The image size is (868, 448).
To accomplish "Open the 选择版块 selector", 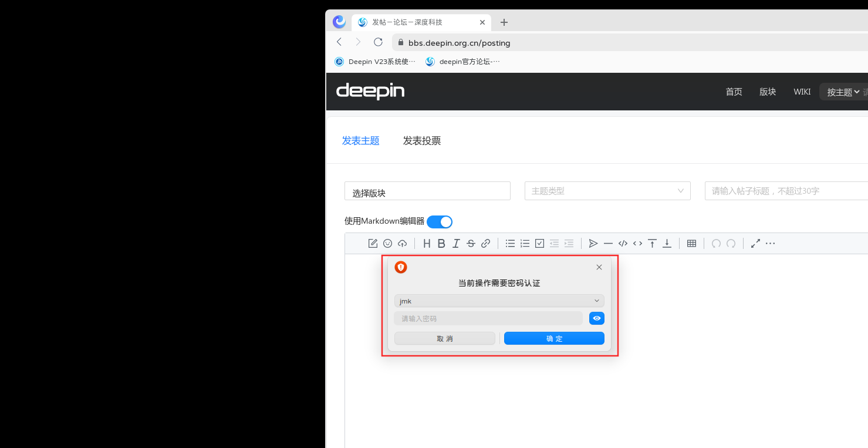I will [427, 191].
